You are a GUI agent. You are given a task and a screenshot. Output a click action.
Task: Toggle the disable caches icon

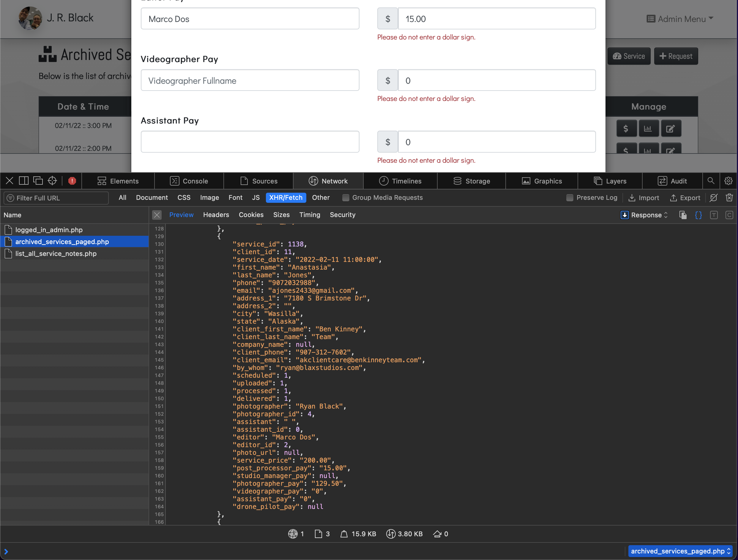click(x=713, y=197)
